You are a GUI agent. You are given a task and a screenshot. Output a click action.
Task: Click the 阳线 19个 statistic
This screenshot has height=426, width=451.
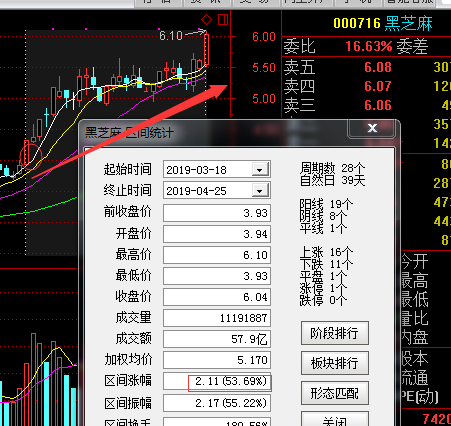tap(326, 204)
